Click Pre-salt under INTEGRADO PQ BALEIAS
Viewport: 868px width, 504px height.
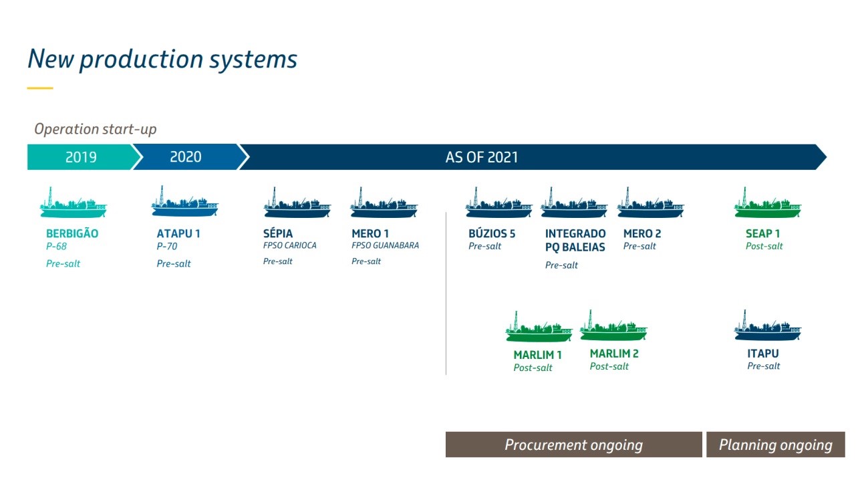click(x=561, y=265)
